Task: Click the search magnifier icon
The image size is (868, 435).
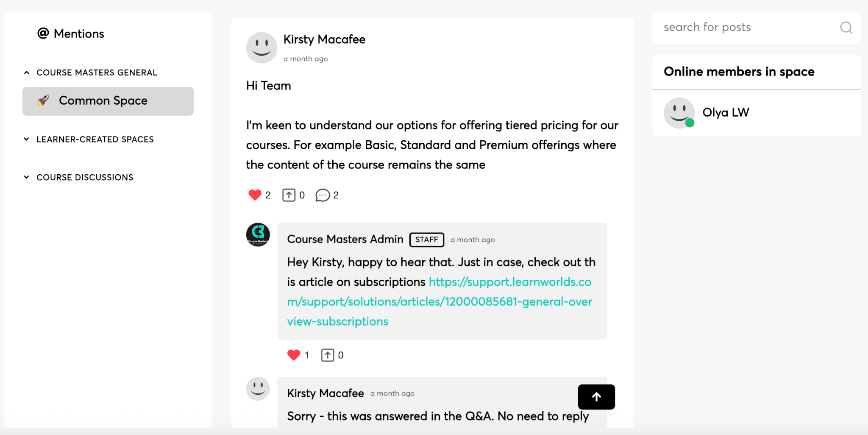Action: (x=846, y=28)
